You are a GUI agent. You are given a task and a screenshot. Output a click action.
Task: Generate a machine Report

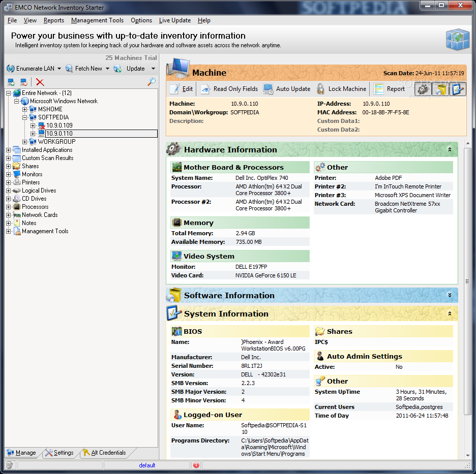click(x=390, y=89)
